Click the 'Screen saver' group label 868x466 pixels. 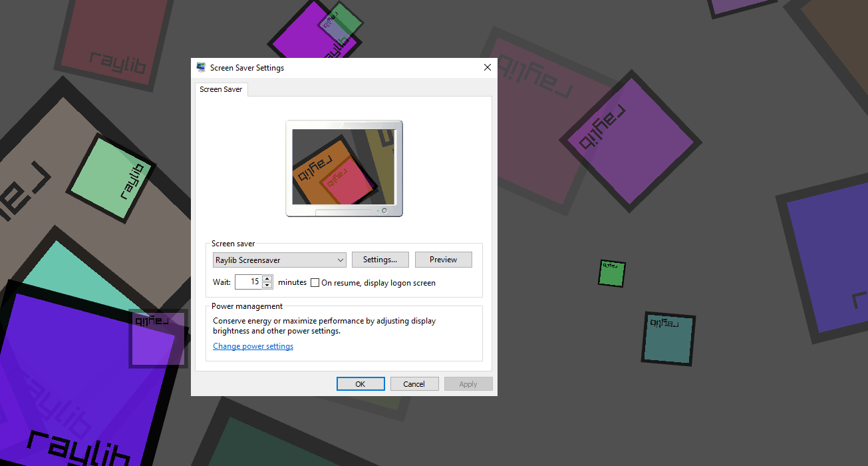(233, 244)
